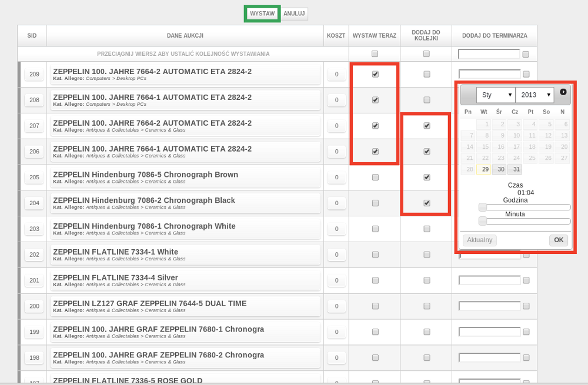Toggle terminarz checkbox for row 200
588x385 pixels.
click(526, 306)
